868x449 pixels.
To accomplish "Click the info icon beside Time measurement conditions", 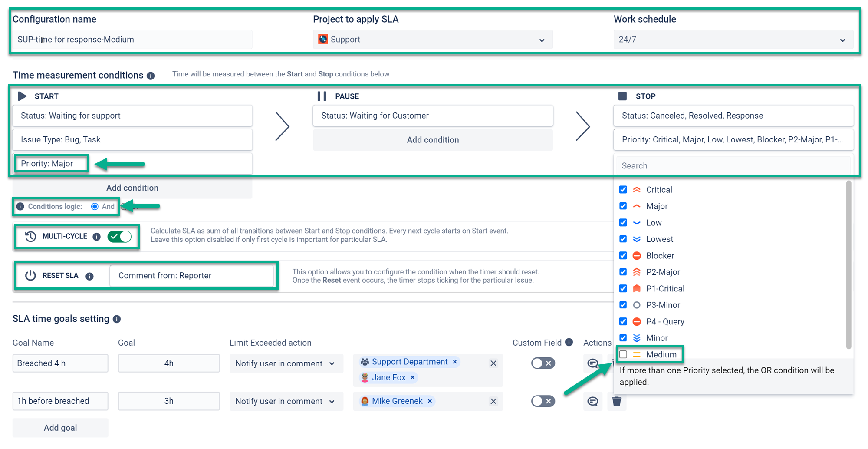I will tap(151, 76).
